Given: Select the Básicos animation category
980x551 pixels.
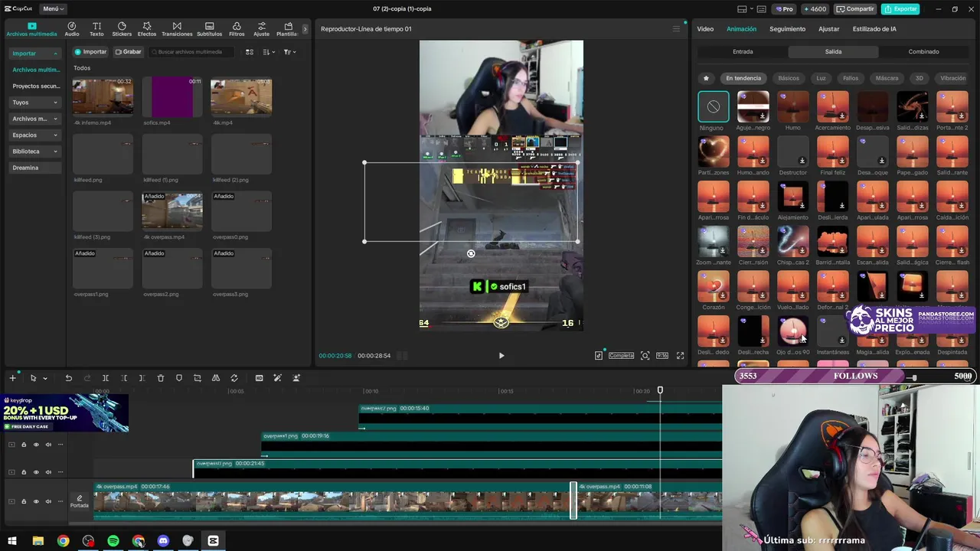Looking at the screenshot, I should (789, 78).
